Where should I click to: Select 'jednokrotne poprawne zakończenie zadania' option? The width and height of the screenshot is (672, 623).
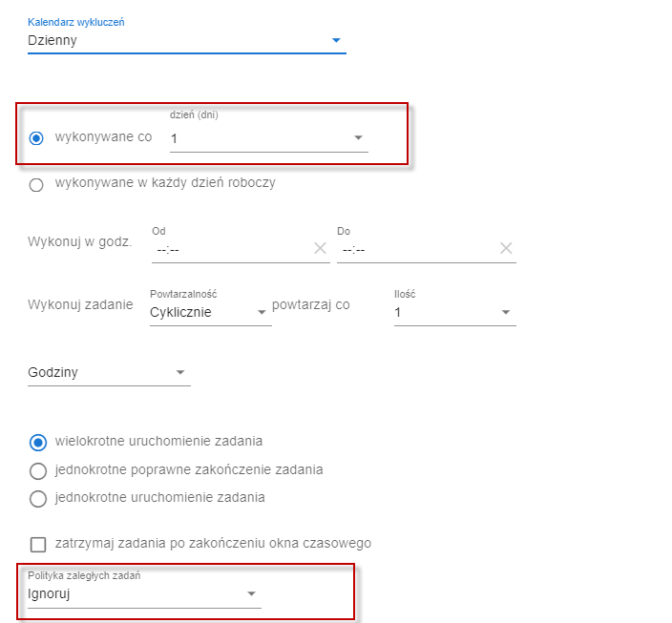38,470
